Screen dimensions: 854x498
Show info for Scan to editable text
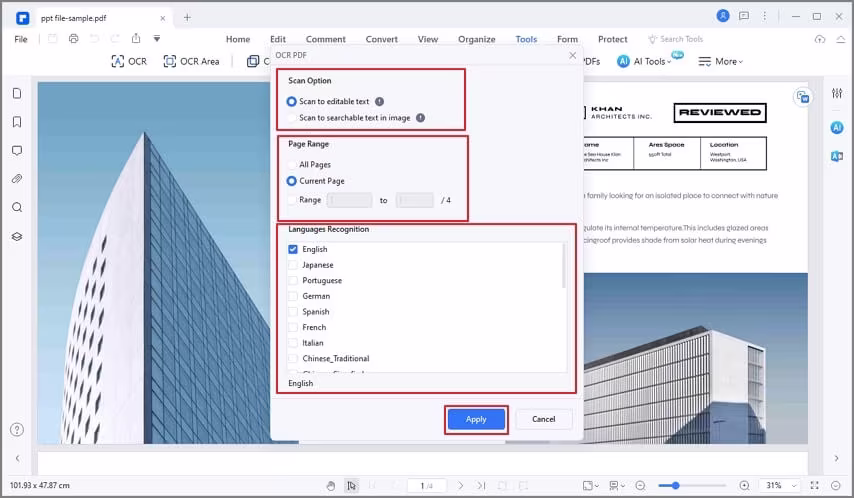380,101
